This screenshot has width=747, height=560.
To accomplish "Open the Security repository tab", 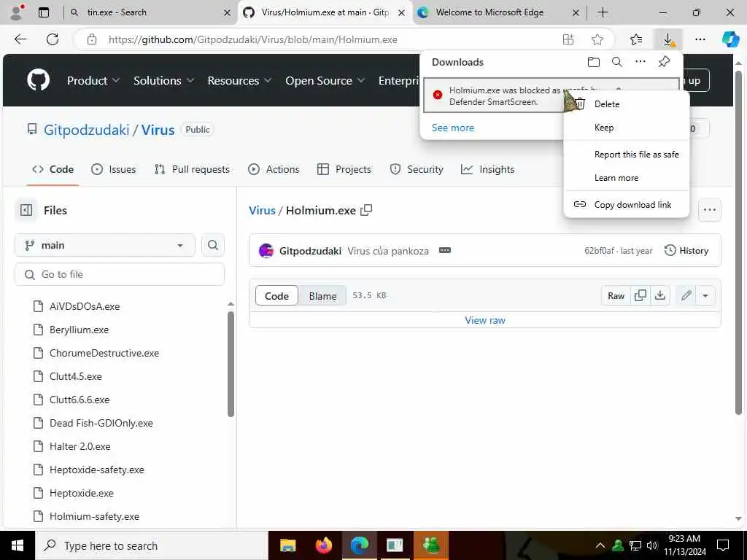I will [x=417, y=169].
